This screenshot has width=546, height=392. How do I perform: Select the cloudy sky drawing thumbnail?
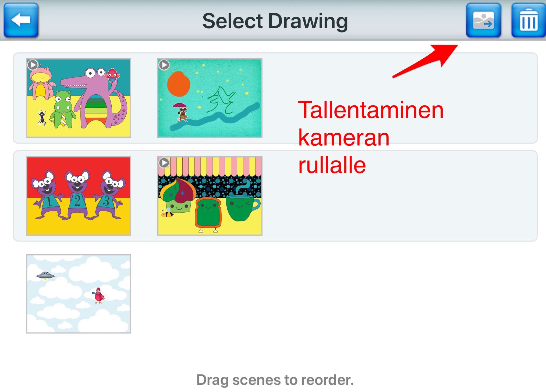[78, 294]
